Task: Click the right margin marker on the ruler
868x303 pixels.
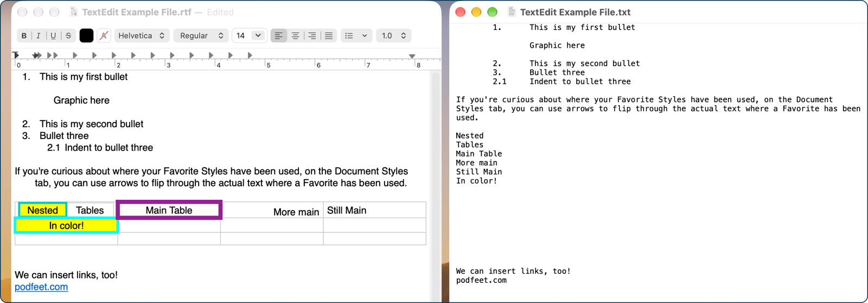Action: pyautogui.click(x=412, y=56)
